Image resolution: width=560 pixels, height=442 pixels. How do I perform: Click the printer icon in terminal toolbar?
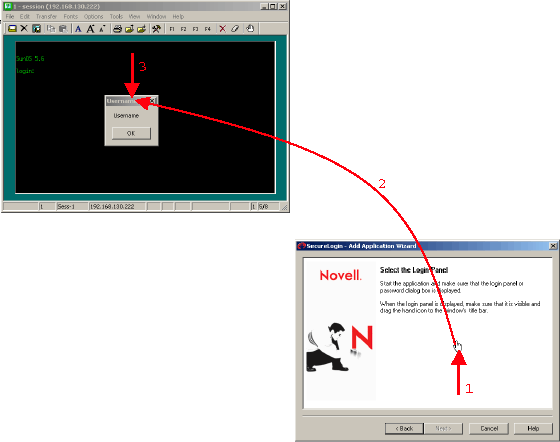(x=118, y=29)
